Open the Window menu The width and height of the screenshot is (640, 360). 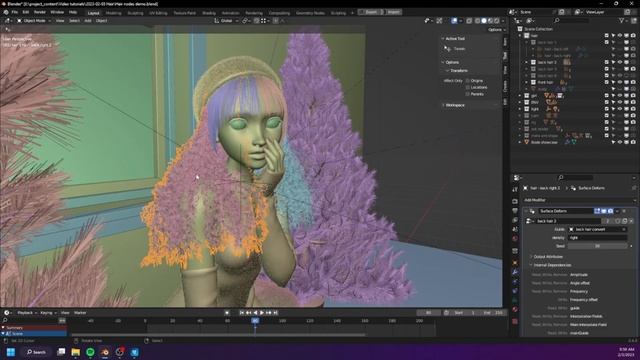pos(57,12)
